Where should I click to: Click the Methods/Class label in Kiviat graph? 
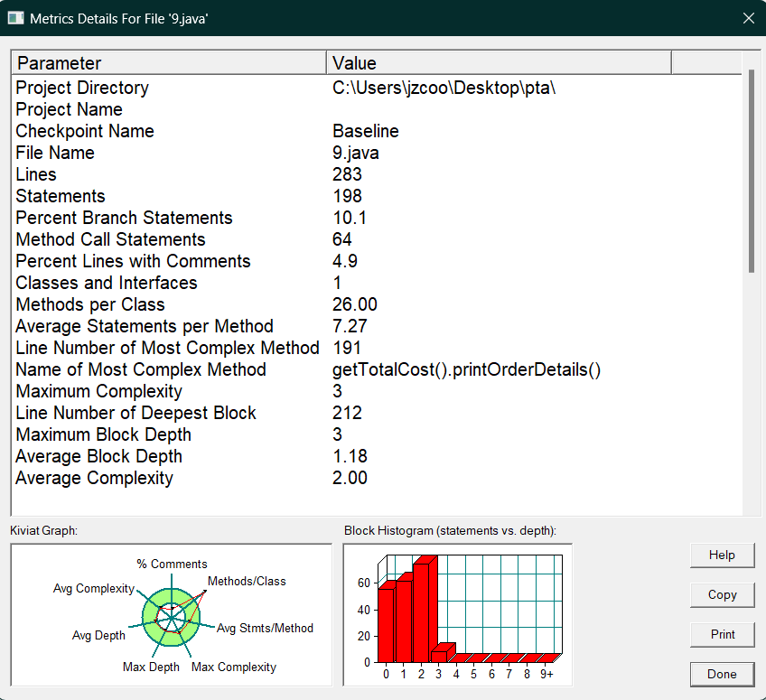point(247,582)
